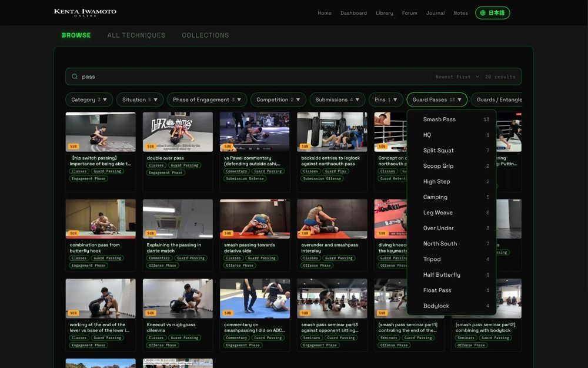This screenshot has width=588, height=368.
Task: Expand the Category filter dropdown
Action: click(x=89, y=100)
